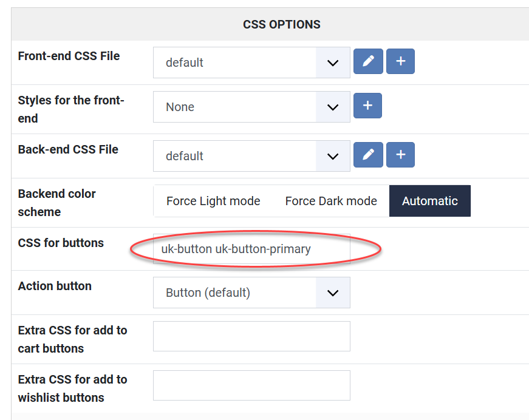The width and height of the screenshot is (529, 420).
Task: Click the Backend color scheme label
Action: [x=57, y=203]
